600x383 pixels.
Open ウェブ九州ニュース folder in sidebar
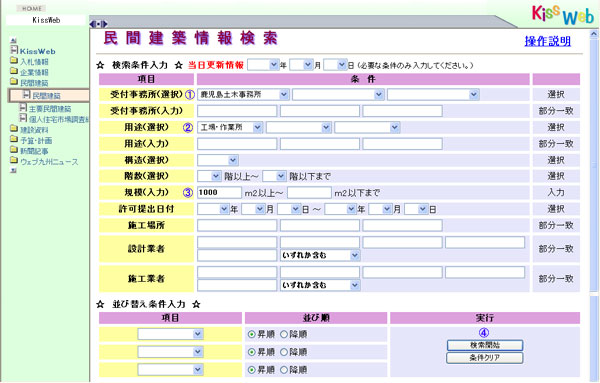[x=49, y=162]
